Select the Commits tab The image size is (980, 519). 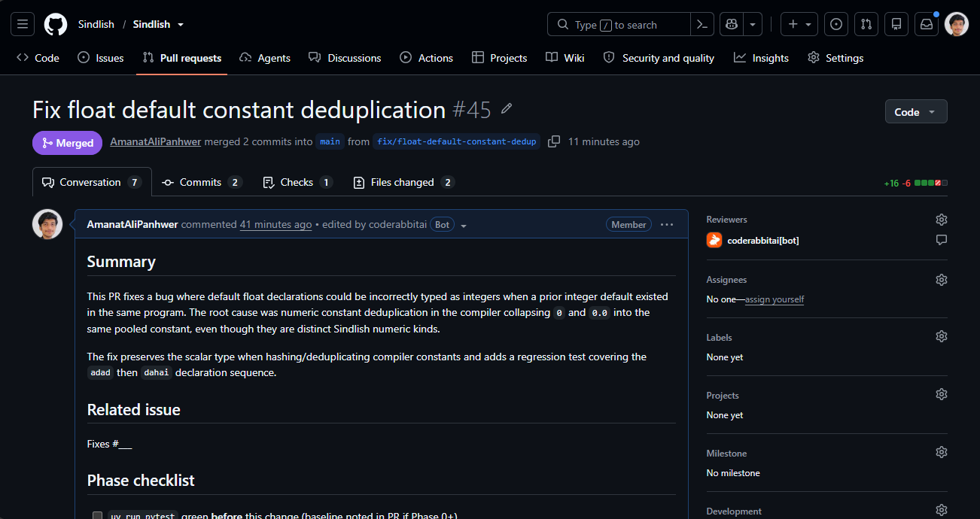202,182
